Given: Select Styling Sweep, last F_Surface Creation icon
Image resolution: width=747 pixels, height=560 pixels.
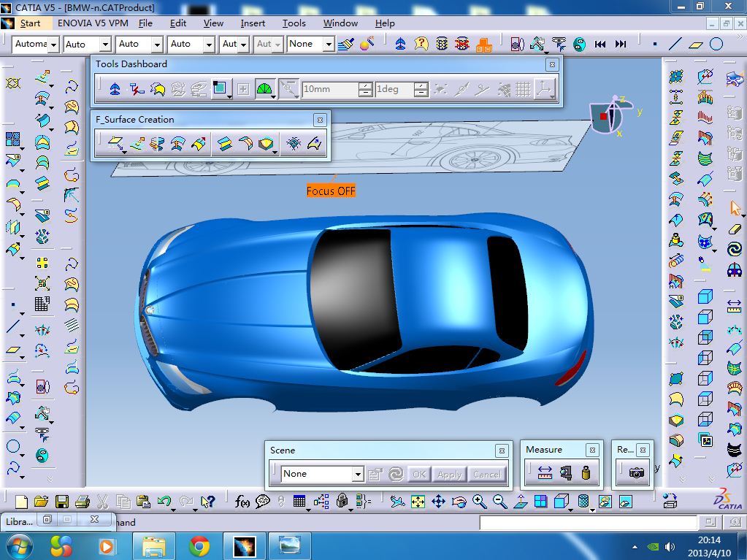Looking at the screenshot, I should (x=314, y=143).
